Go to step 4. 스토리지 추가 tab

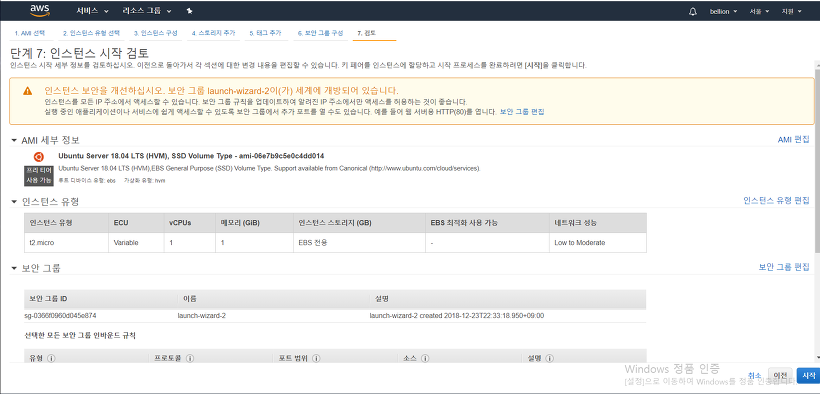(x=213, y=33)
